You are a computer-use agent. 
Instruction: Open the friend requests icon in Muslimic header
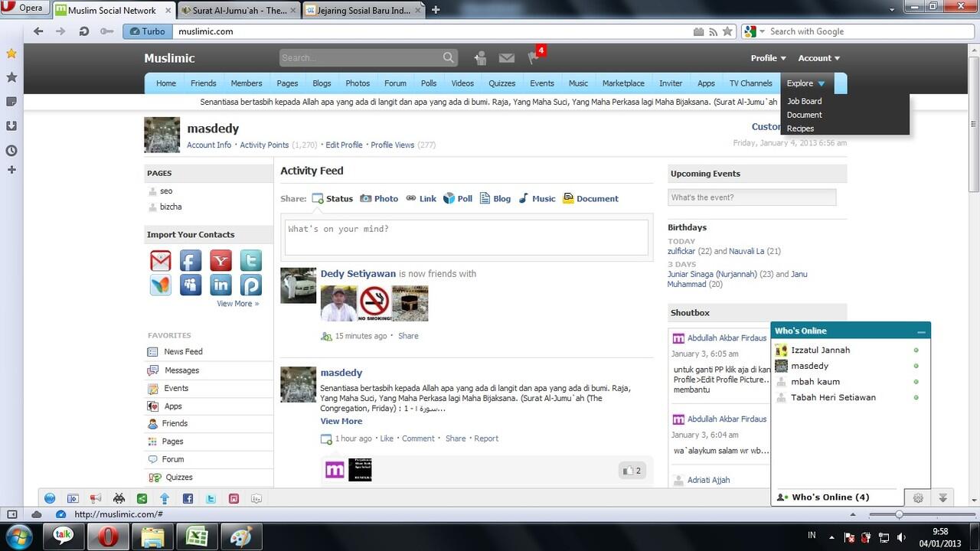tap(481, 58)
